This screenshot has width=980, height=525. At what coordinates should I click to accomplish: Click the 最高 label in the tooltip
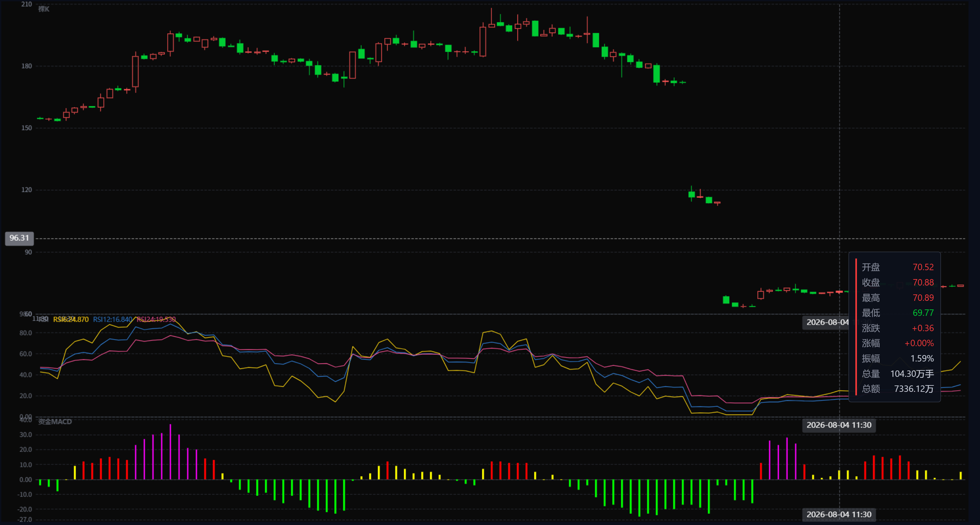[871, 298]
